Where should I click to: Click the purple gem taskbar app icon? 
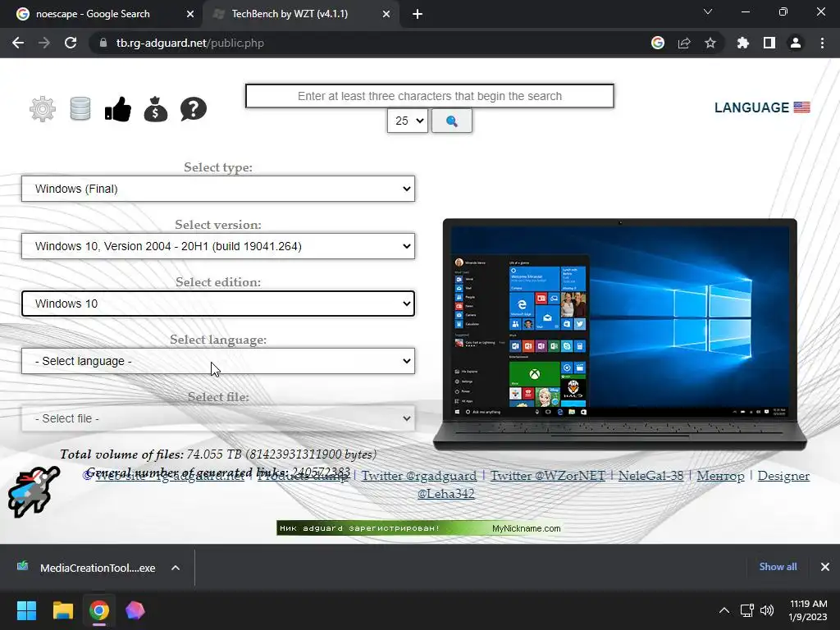pos(135,610)
